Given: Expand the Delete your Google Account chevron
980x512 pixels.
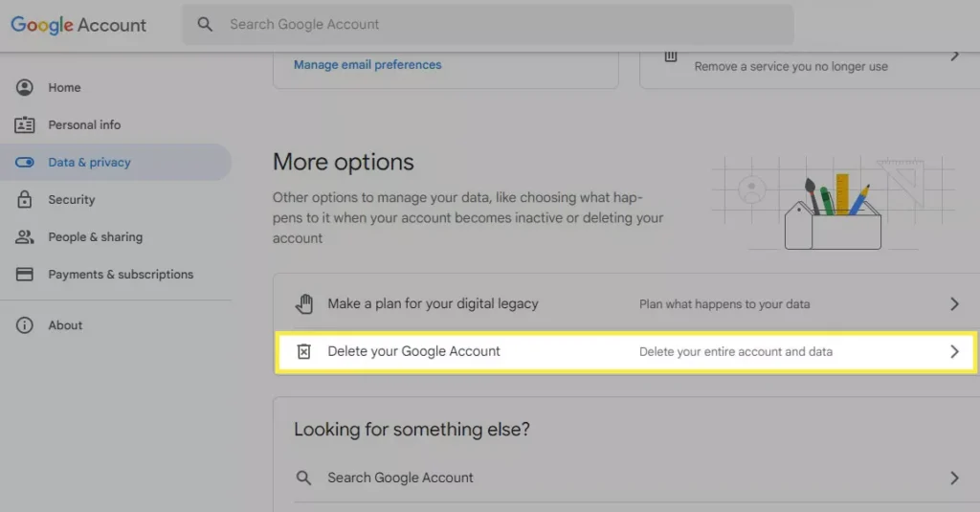Looking at the screenshot, I should click(x=953, y=352).
